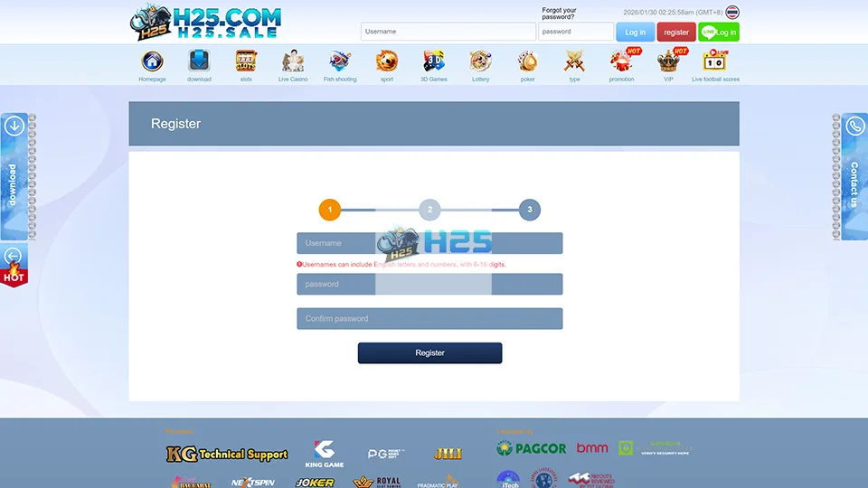Click the red register button in header
Image resolution: width=868 pixels, height=488 pixels.
pyautogui.click(x=676, y=32)
